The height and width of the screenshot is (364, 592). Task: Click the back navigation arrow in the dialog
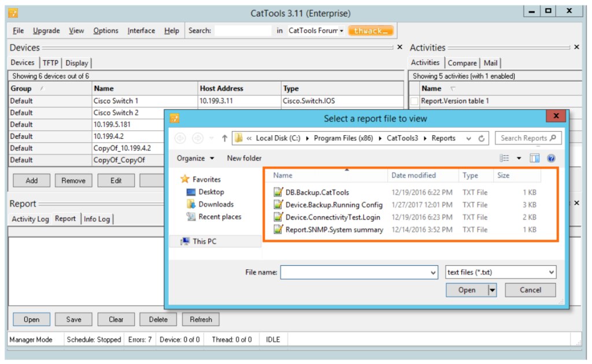(x=180, y=138)
